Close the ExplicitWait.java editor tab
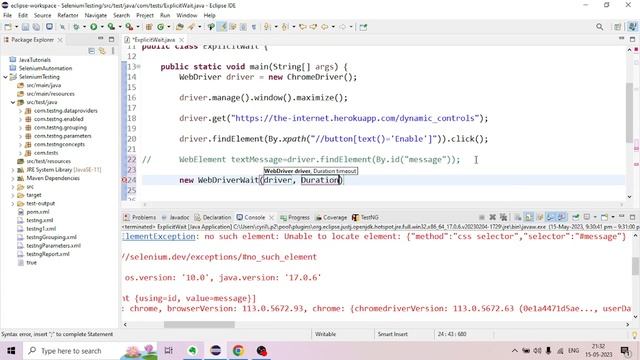Viewport: 640px width, 360px height. (182, 40)
